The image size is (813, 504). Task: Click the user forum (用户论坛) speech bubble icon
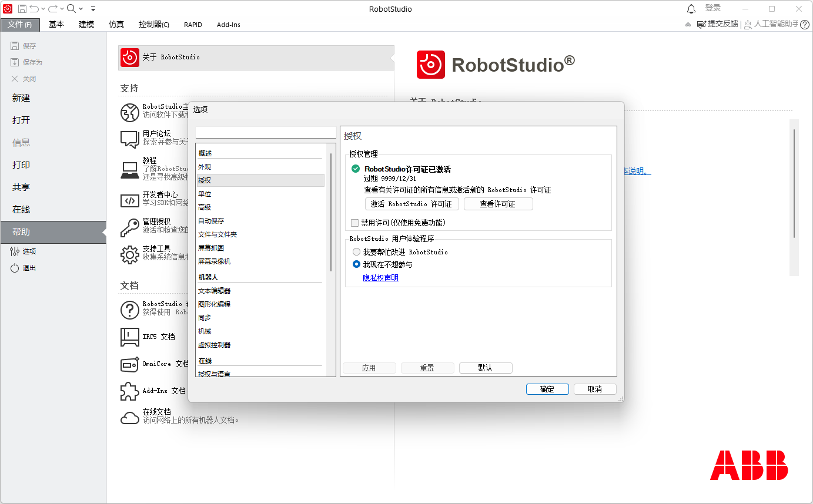[130, 139]
